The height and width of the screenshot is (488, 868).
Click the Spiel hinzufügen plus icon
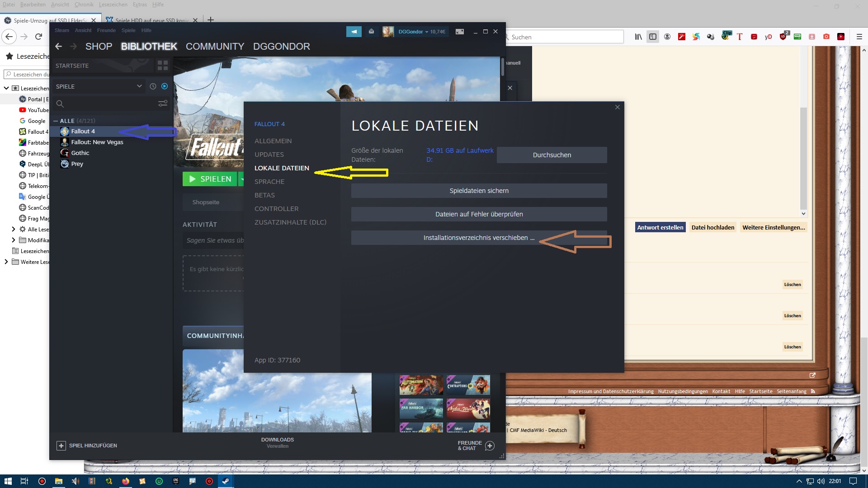(x=61, y=446)
